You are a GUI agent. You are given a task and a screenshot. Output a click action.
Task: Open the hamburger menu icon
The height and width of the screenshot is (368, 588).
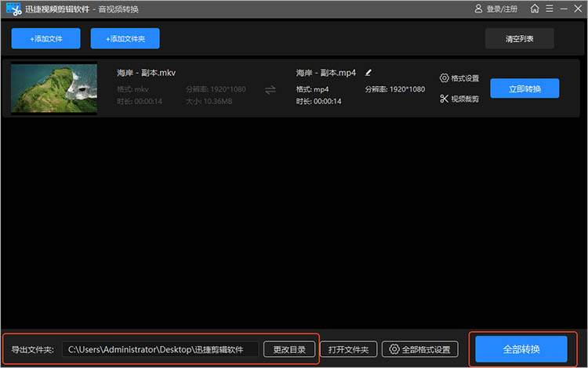(550, 9)
